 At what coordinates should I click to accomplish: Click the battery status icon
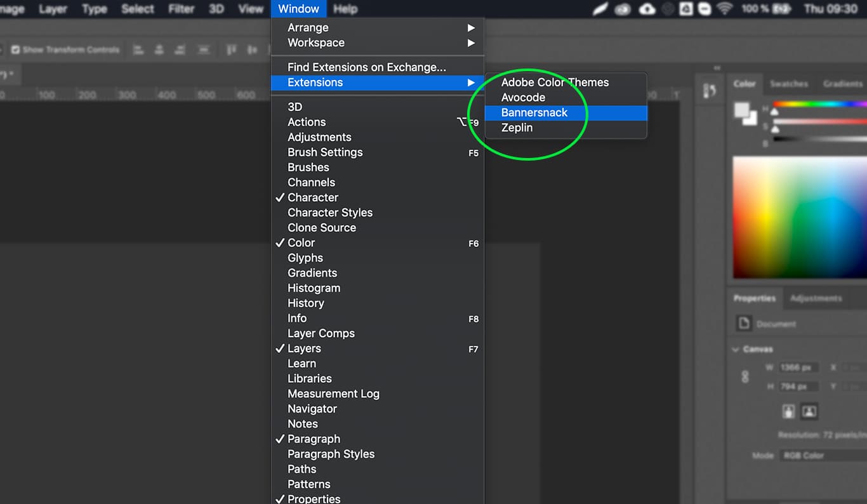pos(783,9)
